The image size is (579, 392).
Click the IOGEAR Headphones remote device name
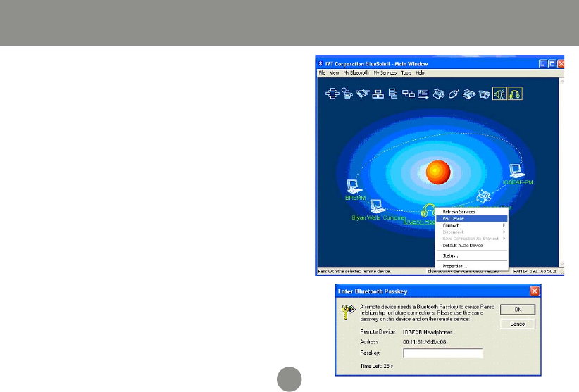coord(428,332)
